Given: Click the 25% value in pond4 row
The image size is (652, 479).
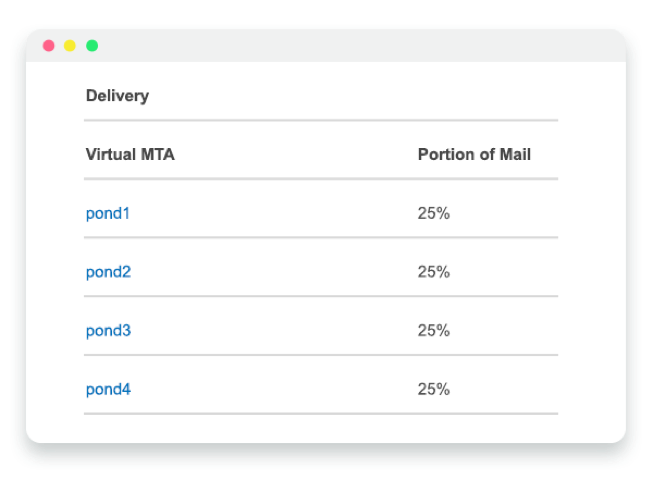Looking at the screenshot, I should click(x=434, y=390).
